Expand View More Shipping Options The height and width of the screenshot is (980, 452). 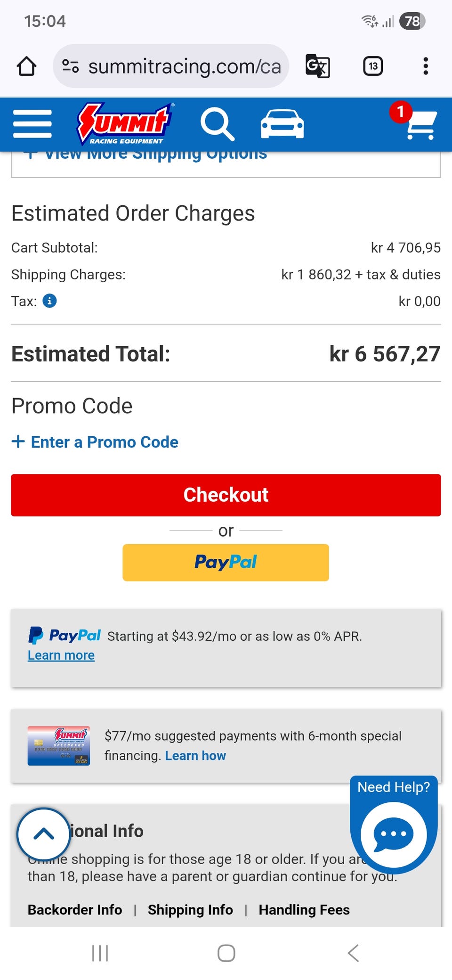pyautogui.click(x=146, y=155)
